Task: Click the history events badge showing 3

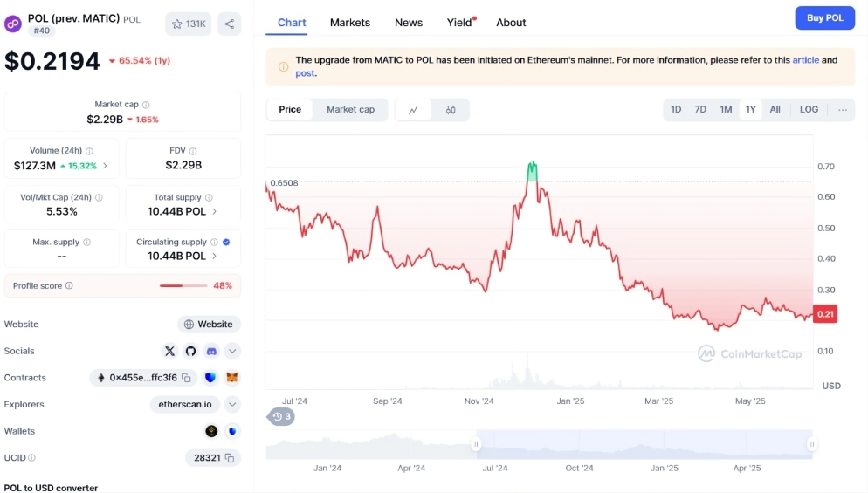Action: (281, 416)
